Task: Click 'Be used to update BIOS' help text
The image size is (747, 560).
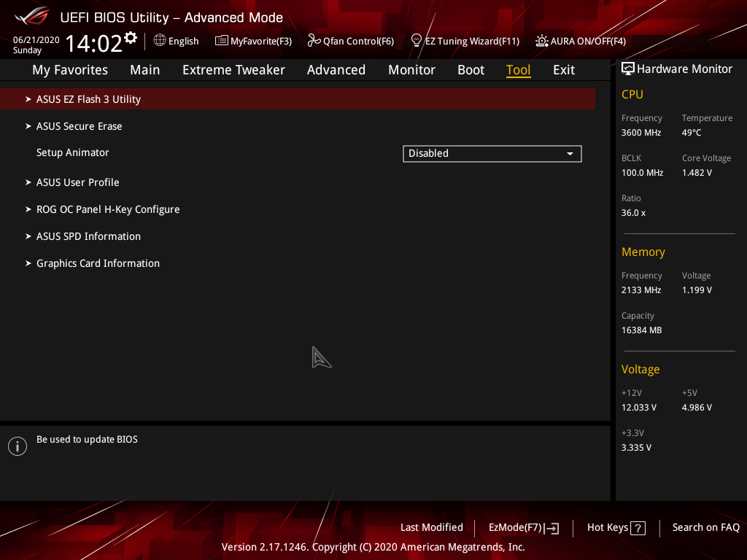Action: (87, 440)
